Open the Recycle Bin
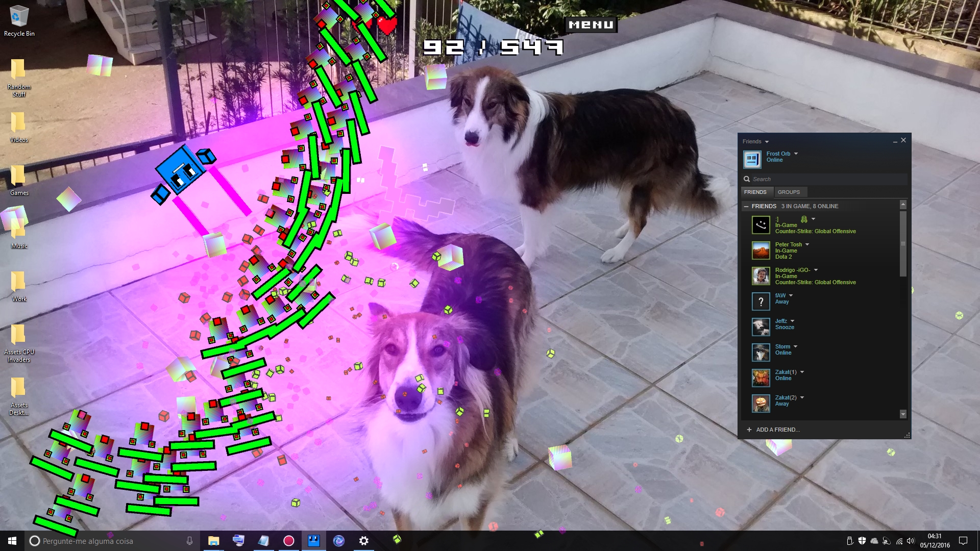Screen dimensions: 980x551 point(19,15)
